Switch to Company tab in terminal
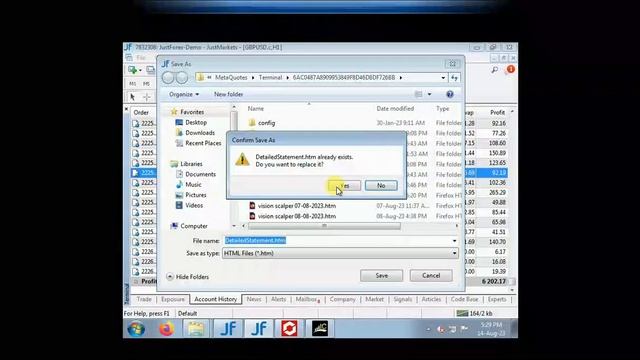 [342, 299]
